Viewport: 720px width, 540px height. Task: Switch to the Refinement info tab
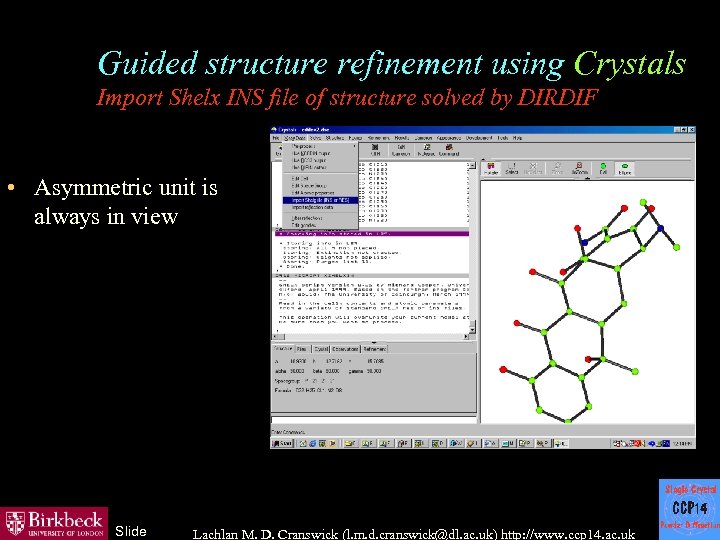pyautogui.click(x=375, y=349)
